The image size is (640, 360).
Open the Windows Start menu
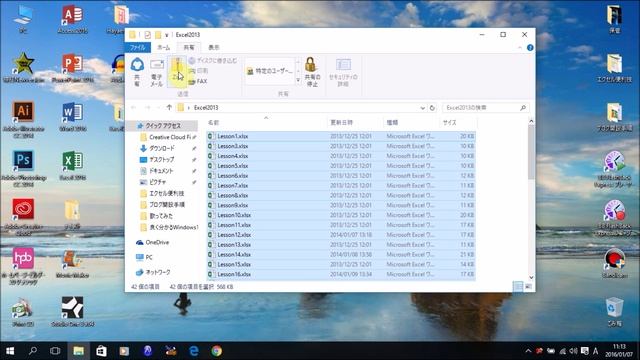(x=10, y=351)
